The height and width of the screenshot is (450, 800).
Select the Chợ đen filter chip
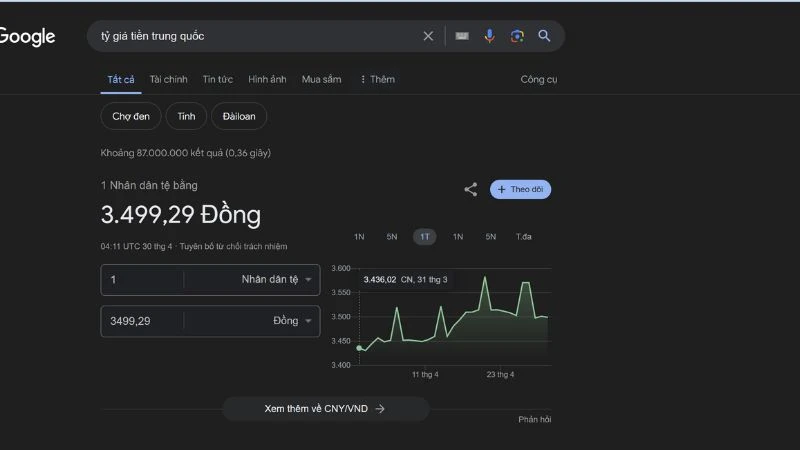[130, 116]
